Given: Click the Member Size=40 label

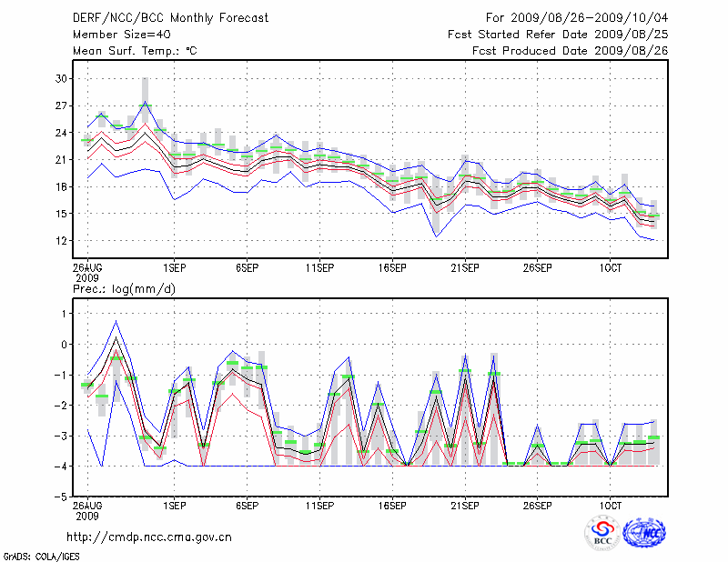Looking at the screenshot, I should 115,34.
